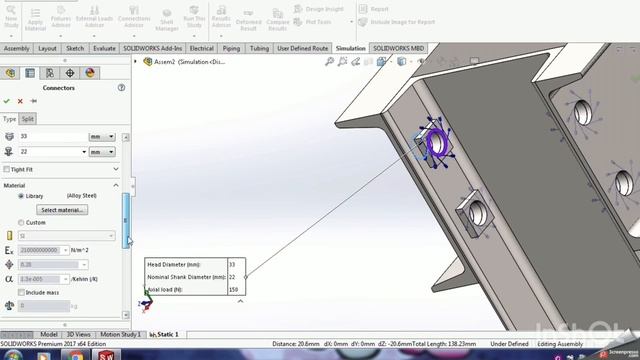The height and width of the screenshot is (360, 640).
Task: Select the Type tab in Connectors
Action: (9, 119)
